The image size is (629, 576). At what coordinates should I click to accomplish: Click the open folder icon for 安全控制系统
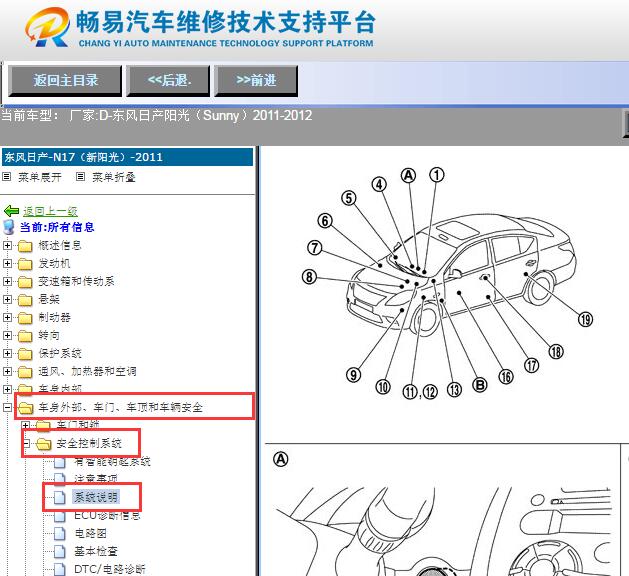pos(43,444)
